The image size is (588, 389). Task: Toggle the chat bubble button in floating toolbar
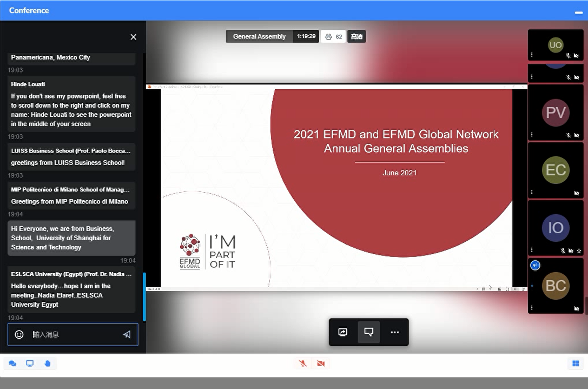click(369, 332)
